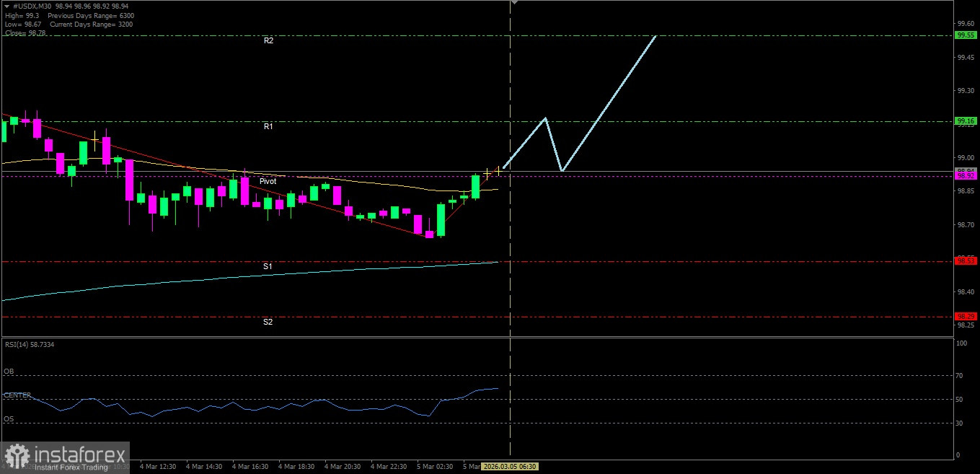Screen dimensions: 980x474
Task: Click the Close= 98.78 text
Action: (24, 32)
